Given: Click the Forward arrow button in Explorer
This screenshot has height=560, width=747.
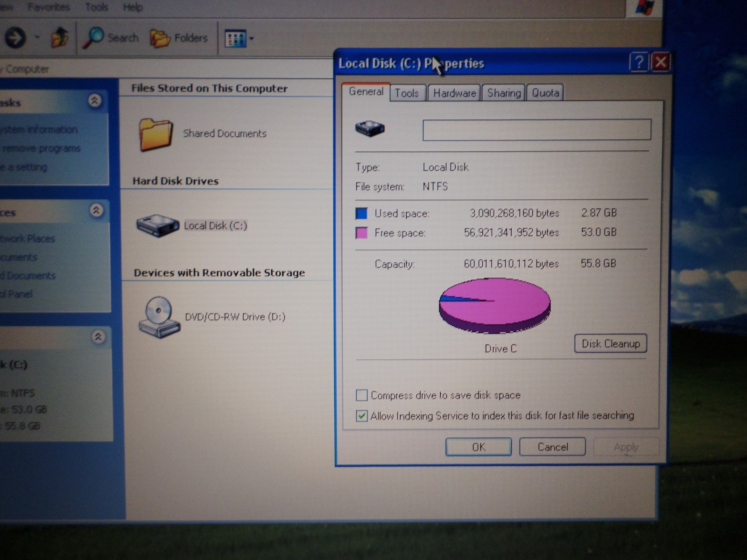Looking at the screenshot, I should click(15, 37).
